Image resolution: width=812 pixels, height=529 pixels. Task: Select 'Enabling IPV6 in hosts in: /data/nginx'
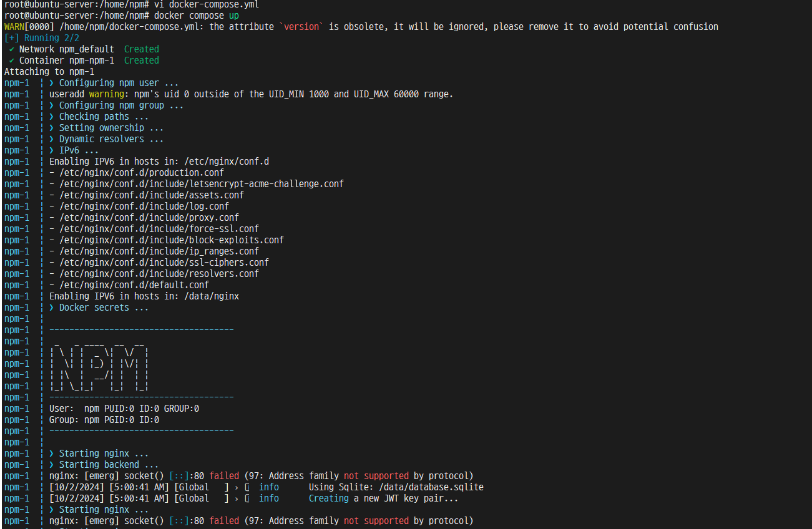144,296
